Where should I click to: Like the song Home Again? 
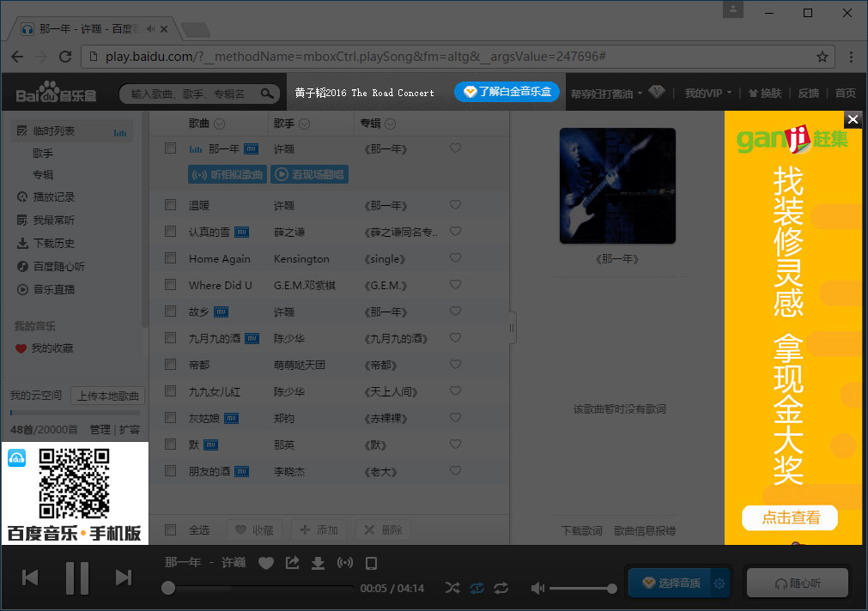click(455, 258)
